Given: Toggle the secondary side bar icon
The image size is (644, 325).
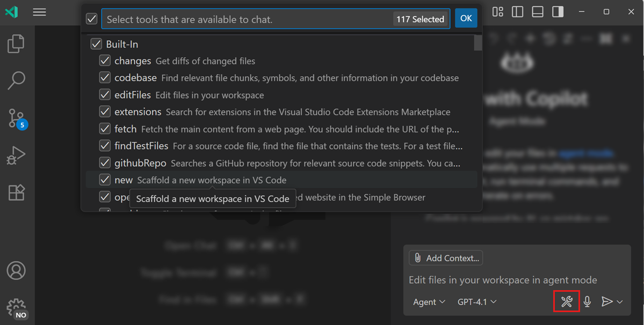Looking at the screenshot, I should tap(558, 12).
